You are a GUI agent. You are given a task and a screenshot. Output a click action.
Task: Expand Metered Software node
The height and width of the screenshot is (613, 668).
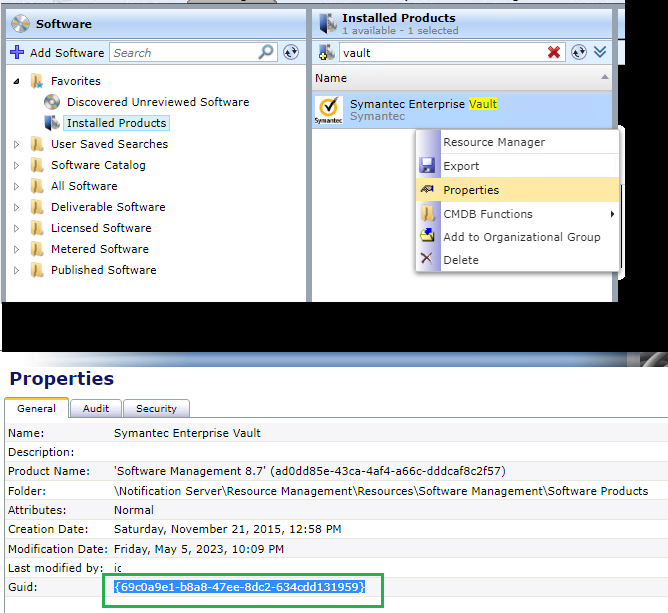click(x=16, y=249)
